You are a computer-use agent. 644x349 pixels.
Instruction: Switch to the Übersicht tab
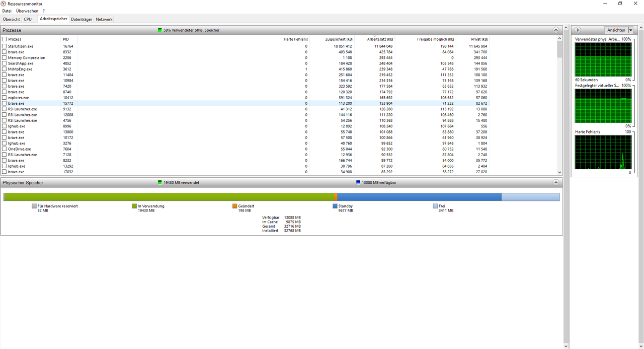point(11,19)
